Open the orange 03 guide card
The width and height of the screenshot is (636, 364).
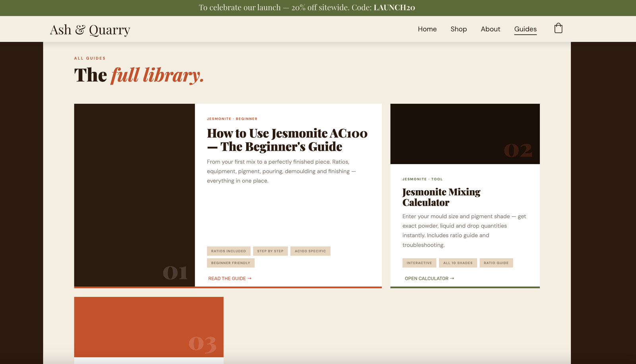click(149, 327)
